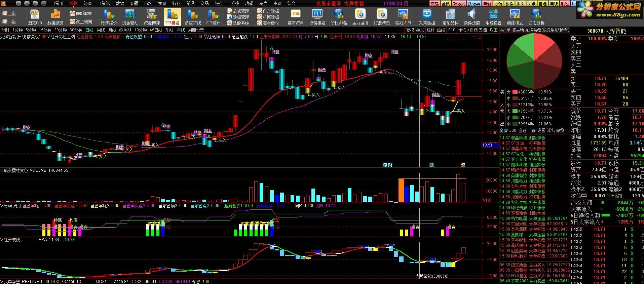Screen dimensions: 644x284
Task: Open the 常用 menu group
Action: coord(59,3)
